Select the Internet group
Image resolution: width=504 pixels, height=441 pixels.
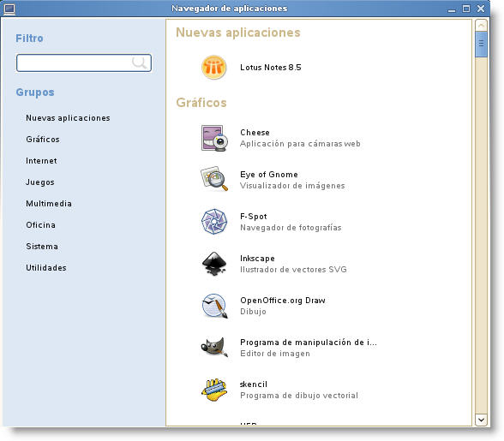tap(41, 161)
